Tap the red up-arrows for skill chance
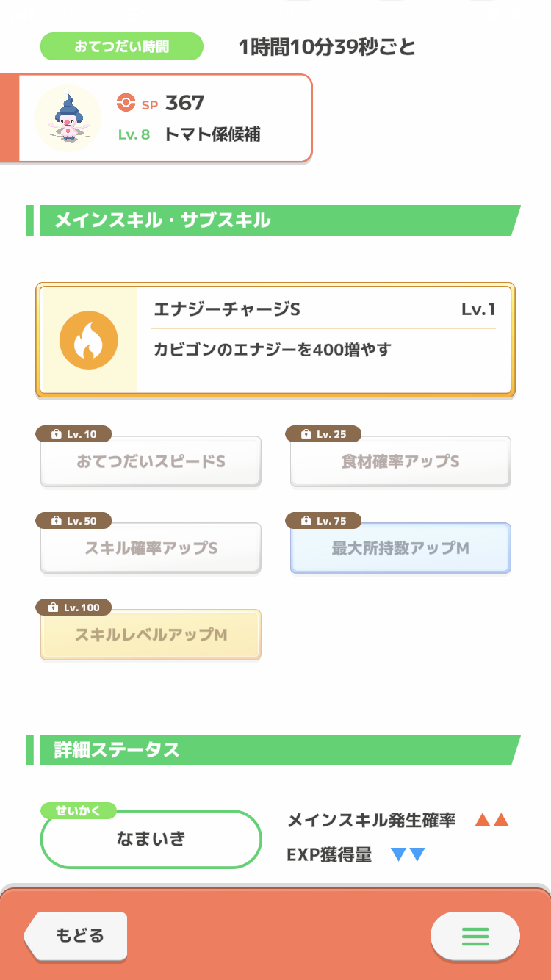 [491, 821]
